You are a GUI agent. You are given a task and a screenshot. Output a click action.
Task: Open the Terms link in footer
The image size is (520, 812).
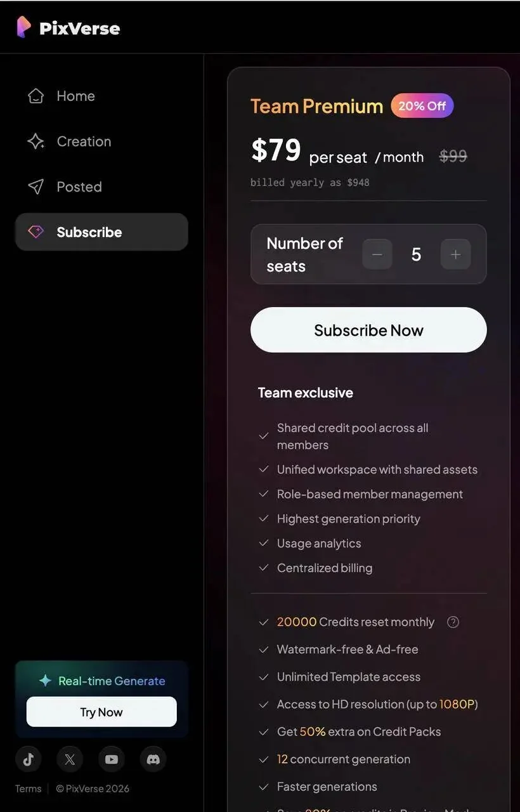pyautogui.click(x=28, y=789)
